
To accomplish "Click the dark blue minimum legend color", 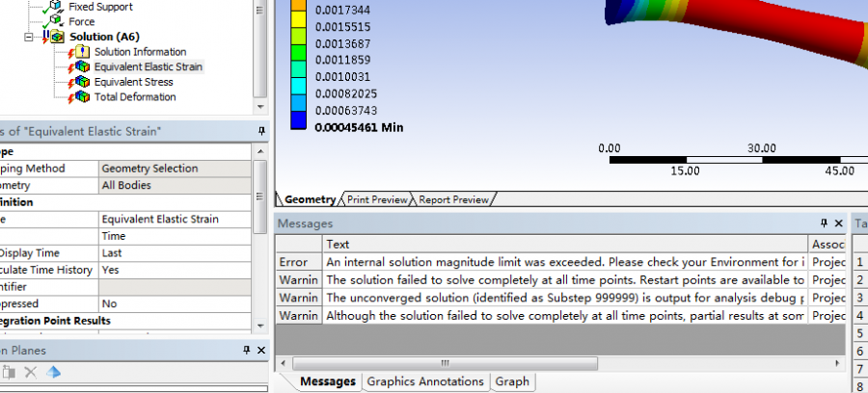I will pyautogui.click(x=298, y=120).
